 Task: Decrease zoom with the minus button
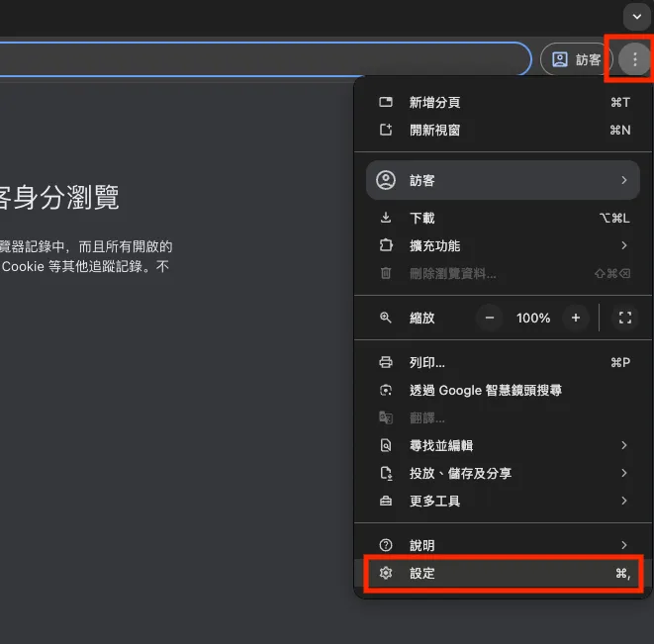click(x=490, y=318)
